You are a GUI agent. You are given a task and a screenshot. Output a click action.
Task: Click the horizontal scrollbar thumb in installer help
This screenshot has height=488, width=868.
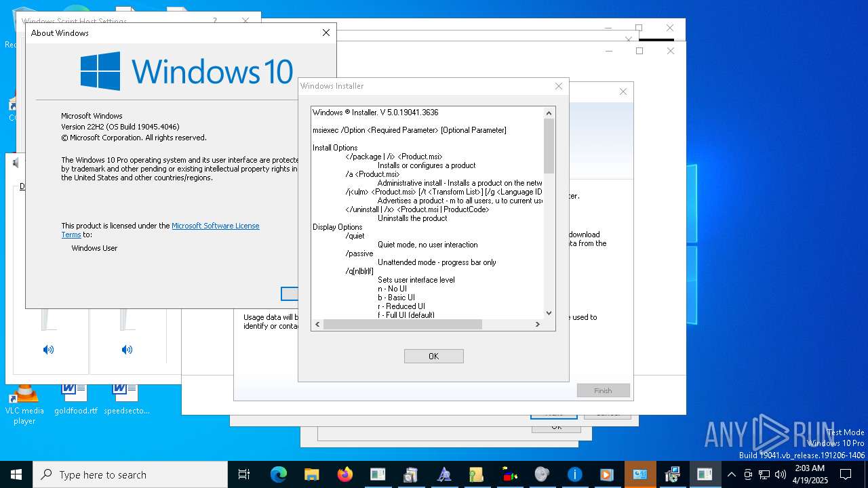tap(403, 325)
